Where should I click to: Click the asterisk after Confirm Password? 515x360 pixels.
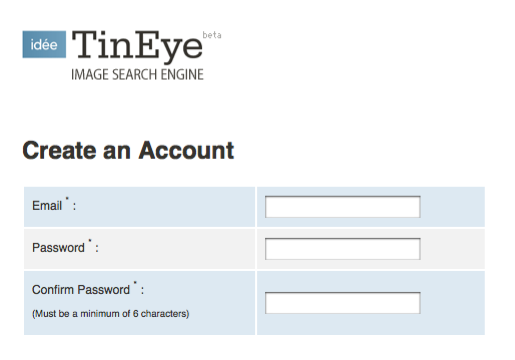tap(135, 283)
